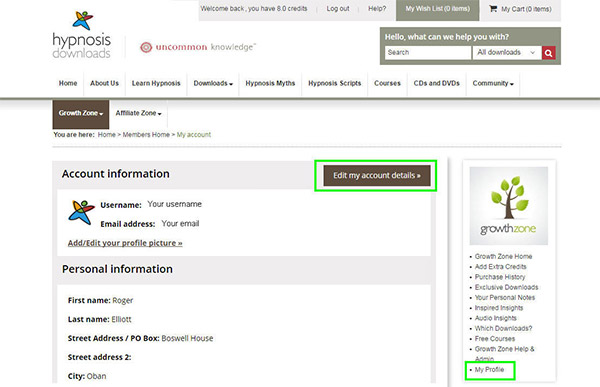Click last name value 'Elliott'

(121, 319)
